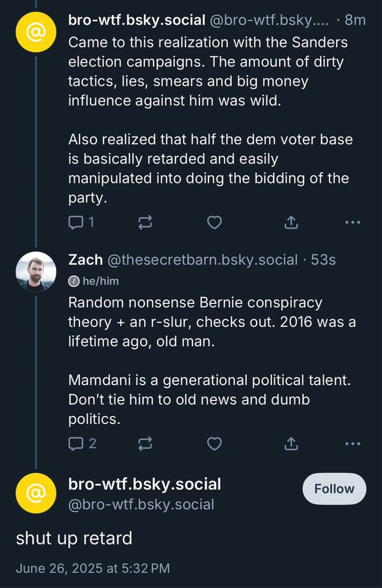
Task: Reply to Zach's Mamdani comment
Action: click(75, 444)
